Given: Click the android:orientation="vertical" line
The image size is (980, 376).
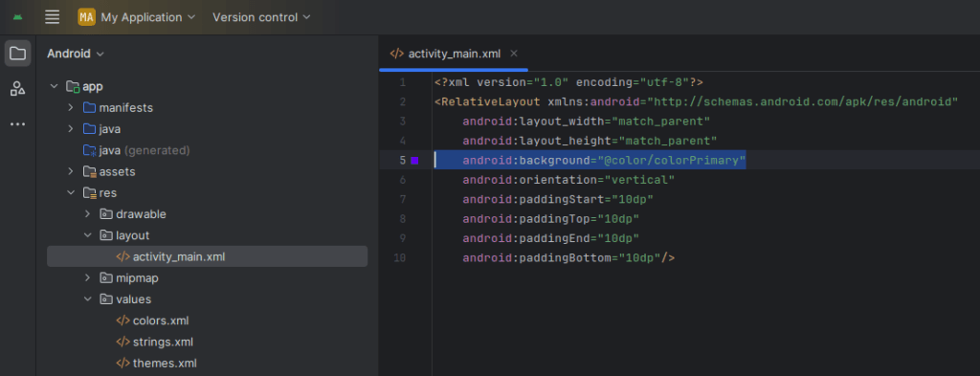Looking at the screenshot, I should point(568,180).
